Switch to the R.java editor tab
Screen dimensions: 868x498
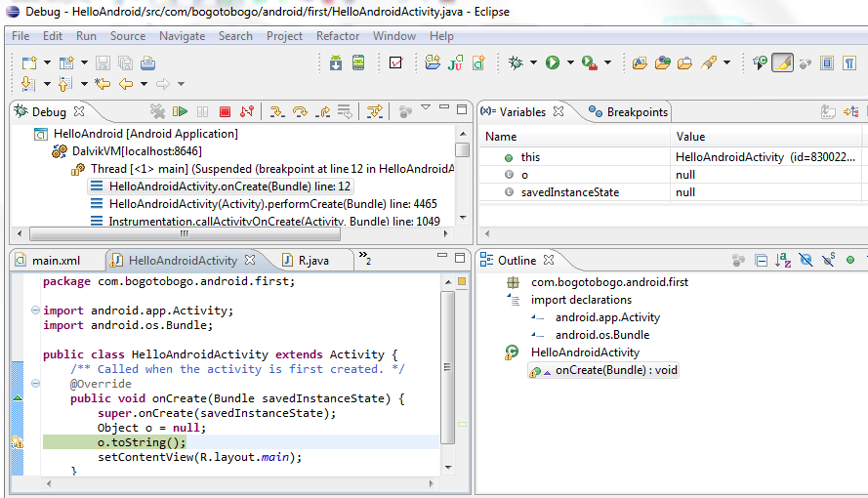(307, 260)
